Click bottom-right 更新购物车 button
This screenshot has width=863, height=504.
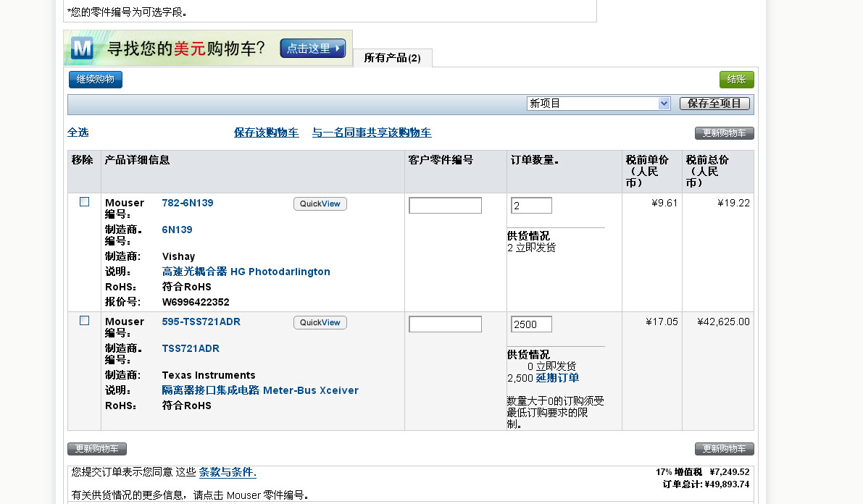(x=725, y=449)
